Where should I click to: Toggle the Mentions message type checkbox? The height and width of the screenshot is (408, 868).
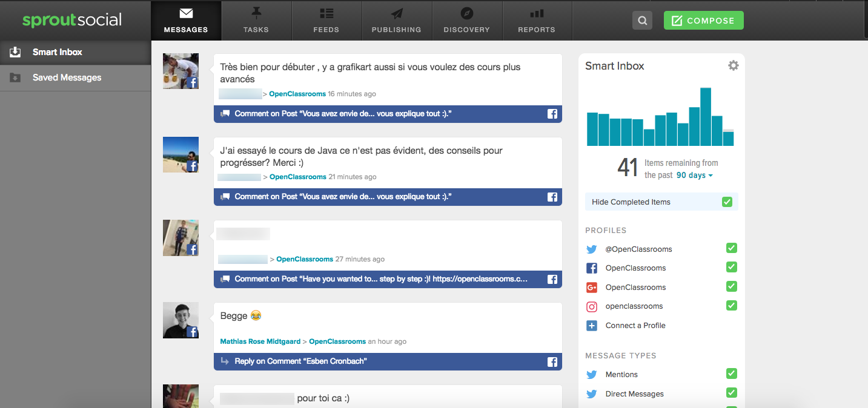tap(732, 373)
